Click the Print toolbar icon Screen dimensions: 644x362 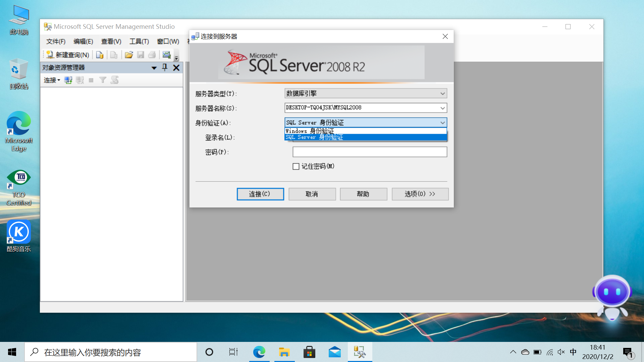pos(152,55)
